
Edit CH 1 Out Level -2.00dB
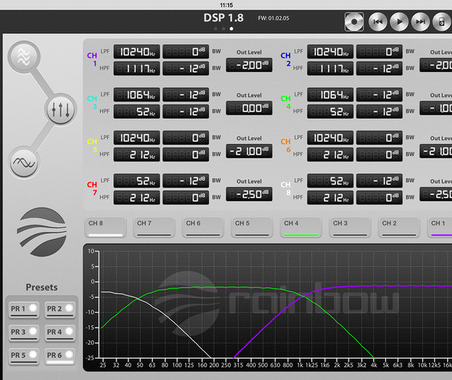249,65
